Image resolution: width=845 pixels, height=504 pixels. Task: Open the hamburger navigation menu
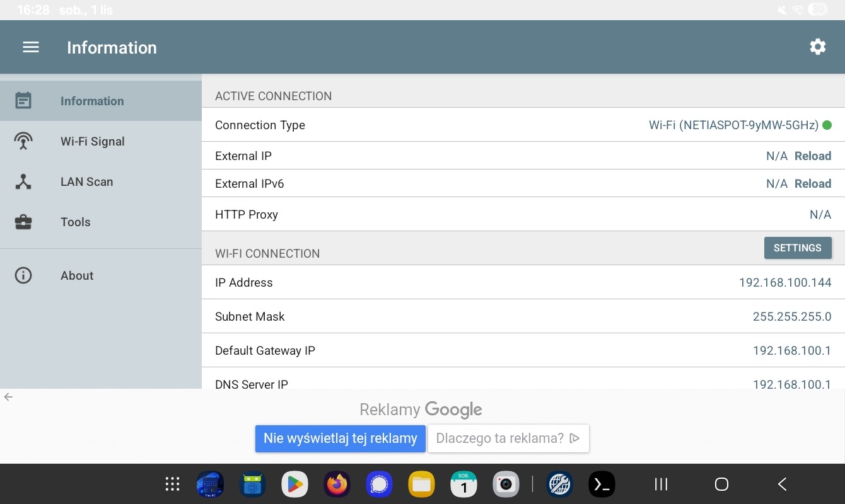[31, 47]
